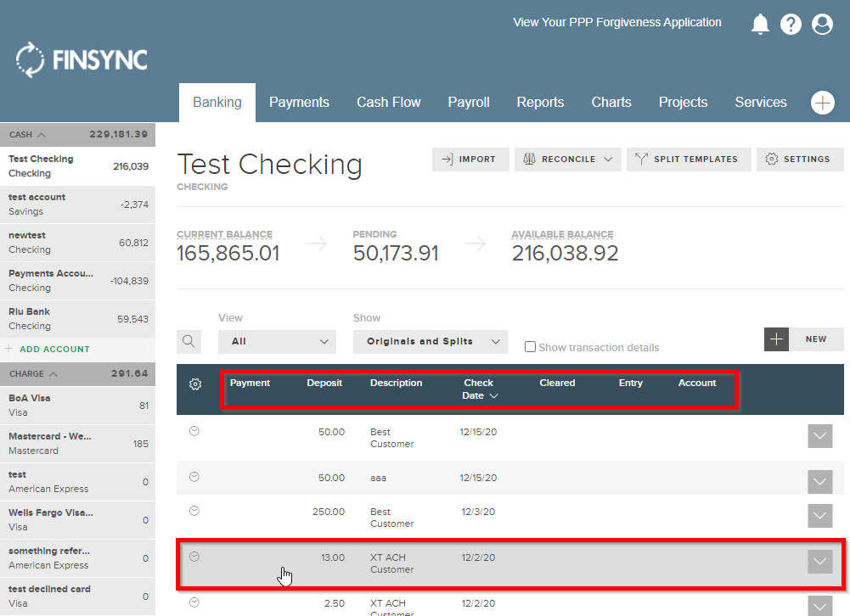The width and height of the screenshot is (850, 616).
Task: Open the Payments tab
Action: (x=299, y=103)
